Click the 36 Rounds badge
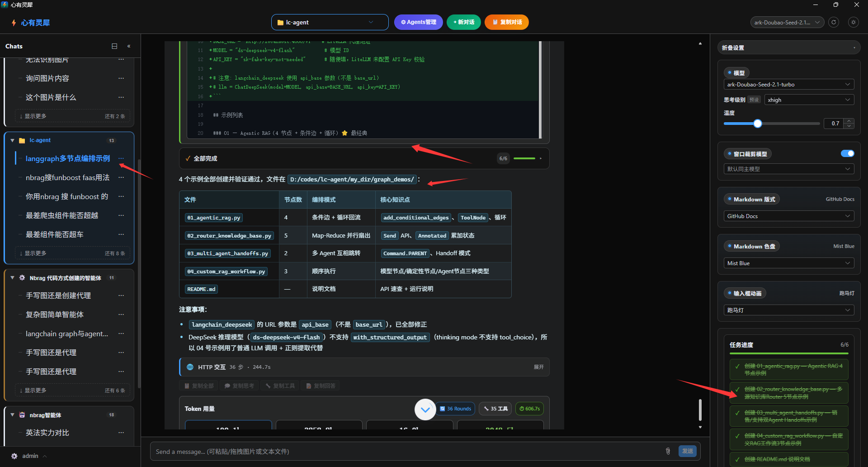 [456, 409]
